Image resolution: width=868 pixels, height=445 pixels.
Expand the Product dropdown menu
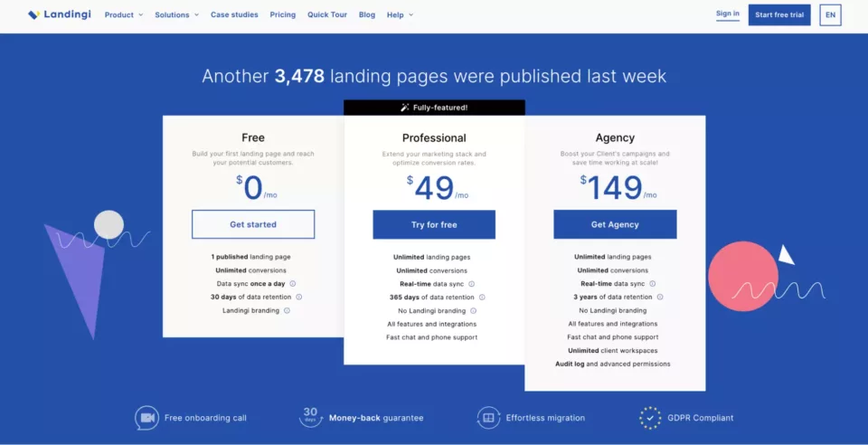pyautogui.click(x=124, y=15)
